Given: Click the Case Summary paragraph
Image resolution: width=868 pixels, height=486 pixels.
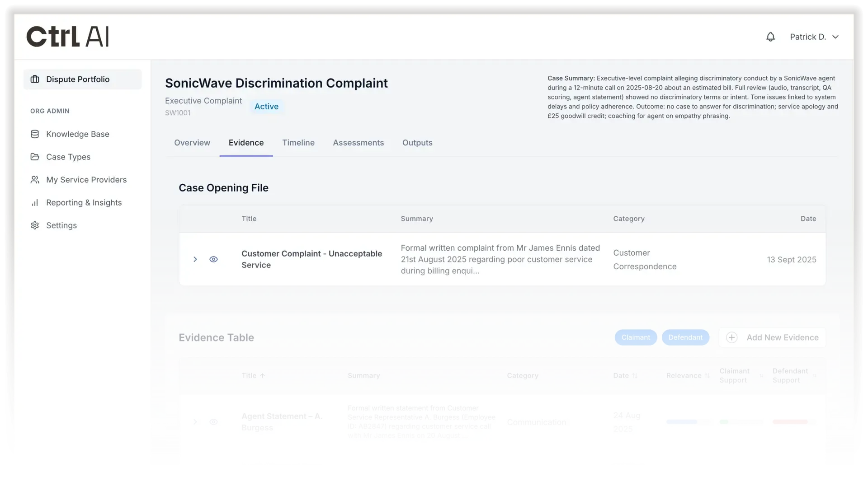Looking at the screenshot, I should coord(693,97).
